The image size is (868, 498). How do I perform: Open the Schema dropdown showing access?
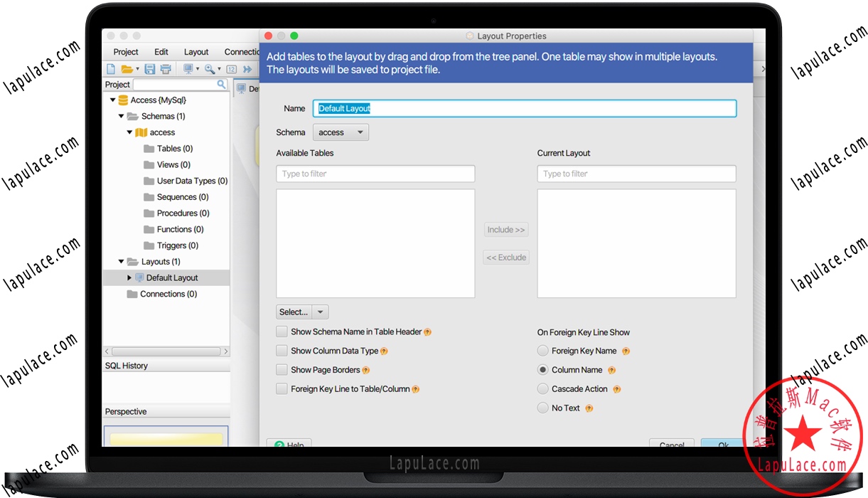click(341, 132)
